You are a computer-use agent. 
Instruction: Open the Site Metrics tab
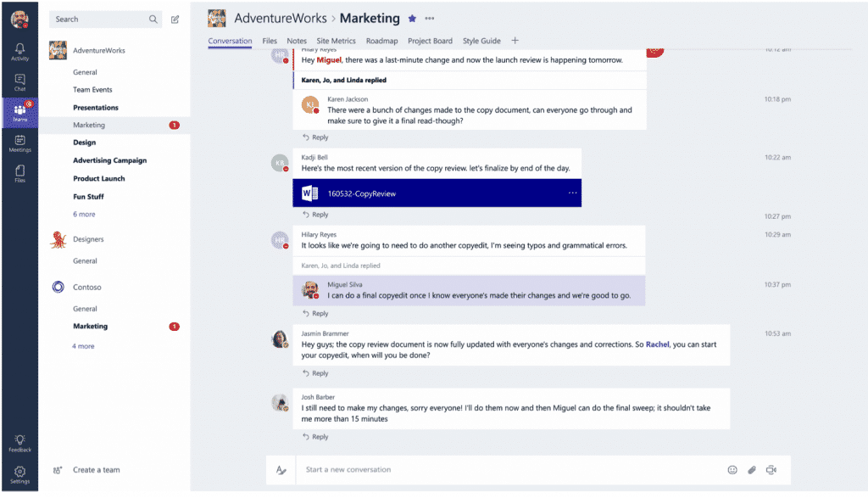click(x=336, y=41)
